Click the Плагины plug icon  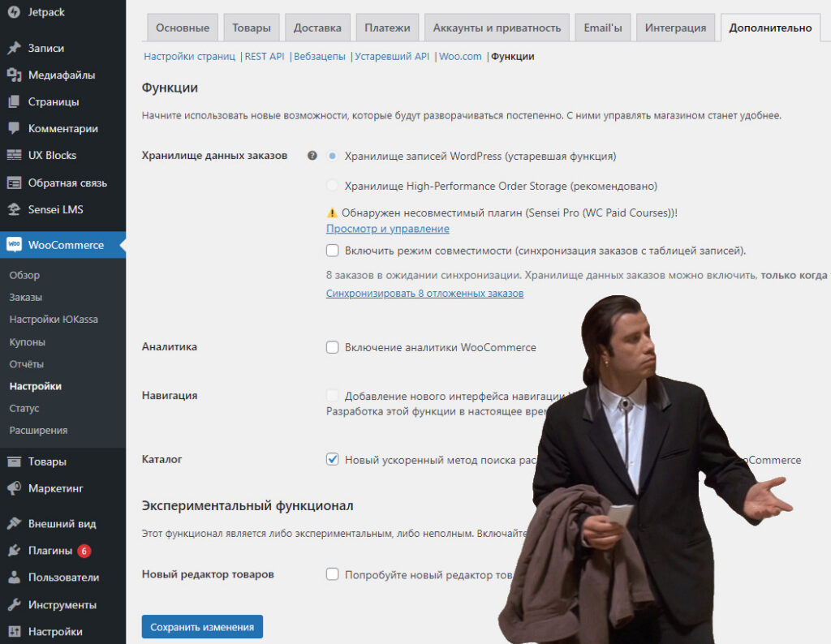pos(15,551)
